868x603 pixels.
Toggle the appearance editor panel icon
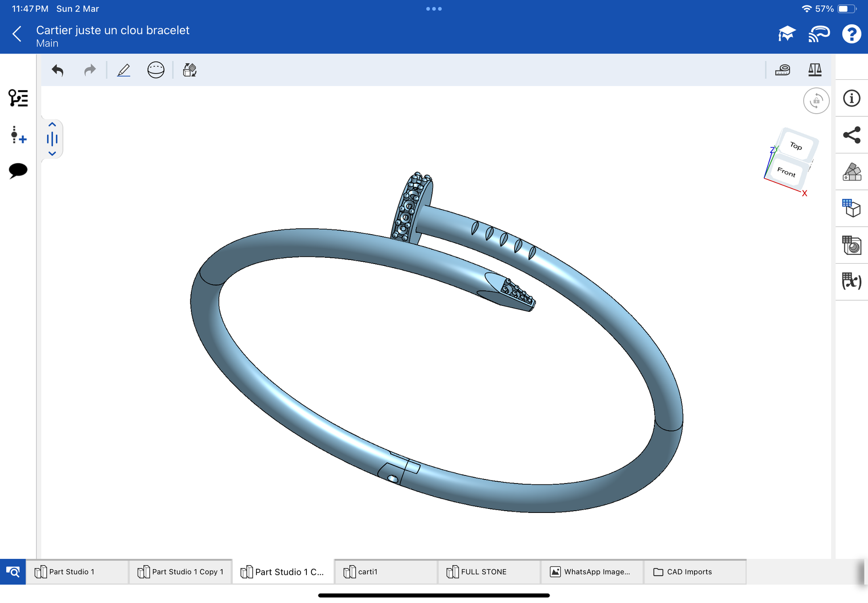pyautogui.click(x=851, y=172)
